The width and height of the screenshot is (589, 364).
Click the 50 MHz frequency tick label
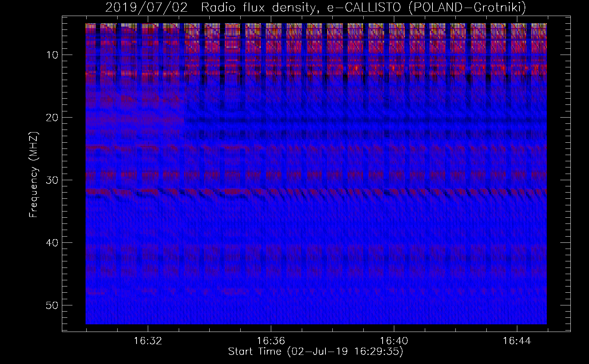(53, 305)
